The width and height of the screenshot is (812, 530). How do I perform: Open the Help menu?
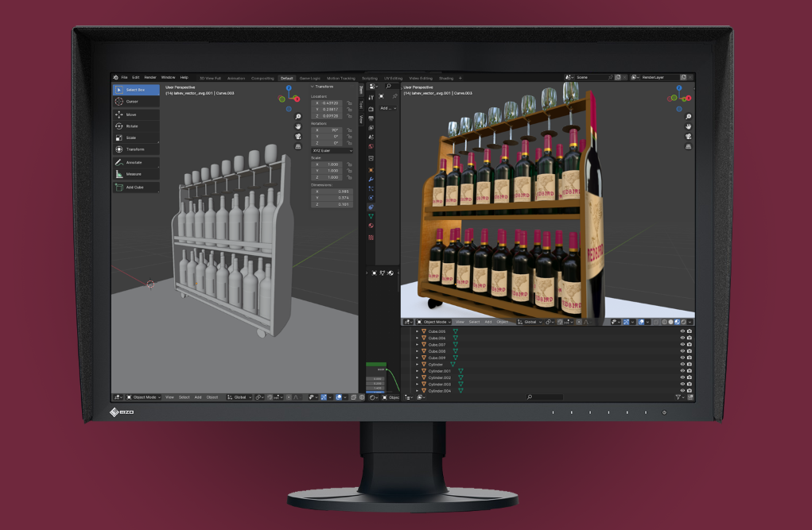coord(184,78)
